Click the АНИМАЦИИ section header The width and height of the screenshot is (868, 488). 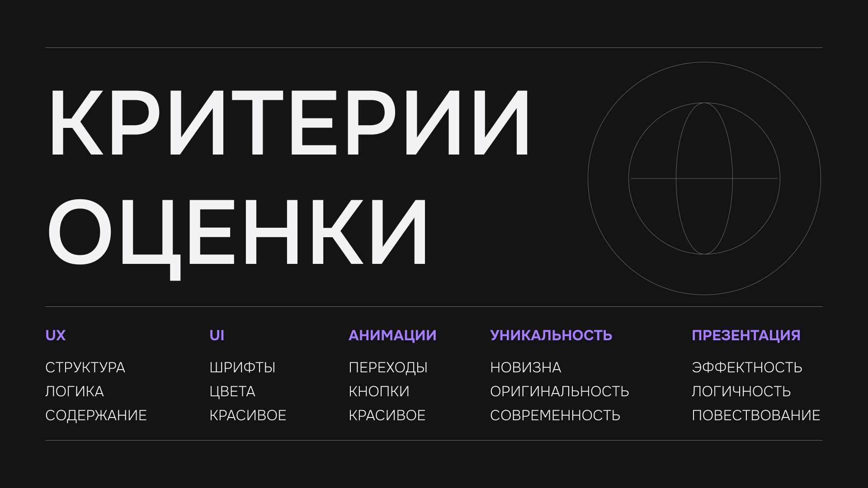[x=392, y=335]
